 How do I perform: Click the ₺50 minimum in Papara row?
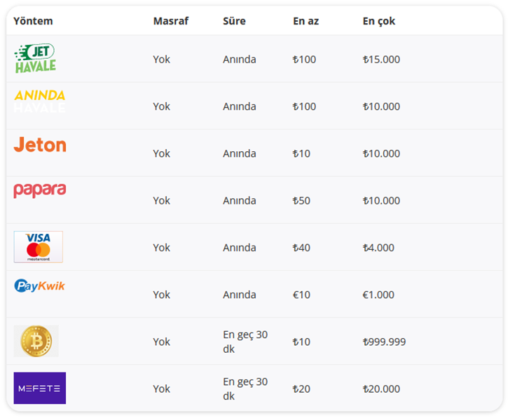pyautogui.click(x=301, y=201)
